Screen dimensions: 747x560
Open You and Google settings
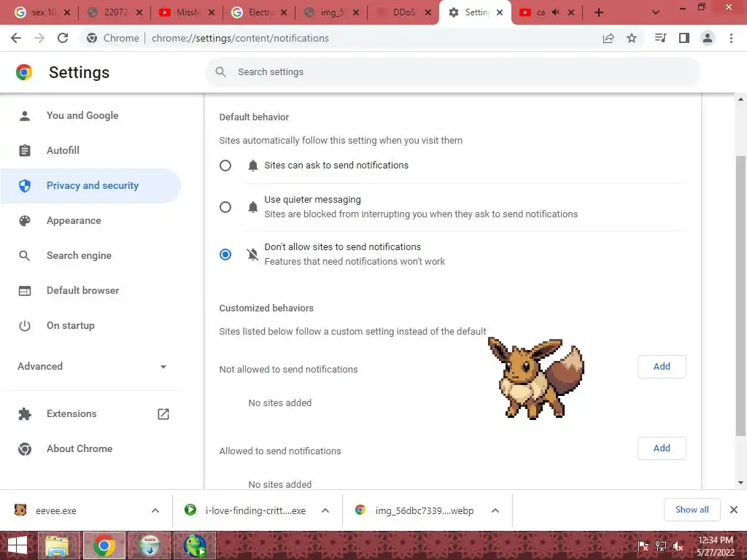[90, 116]
